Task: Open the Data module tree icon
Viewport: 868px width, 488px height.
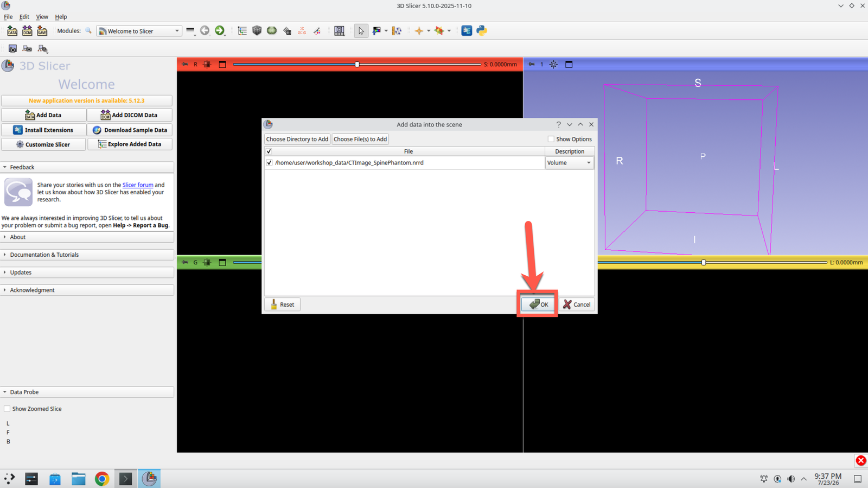Action: click(242, 31)
